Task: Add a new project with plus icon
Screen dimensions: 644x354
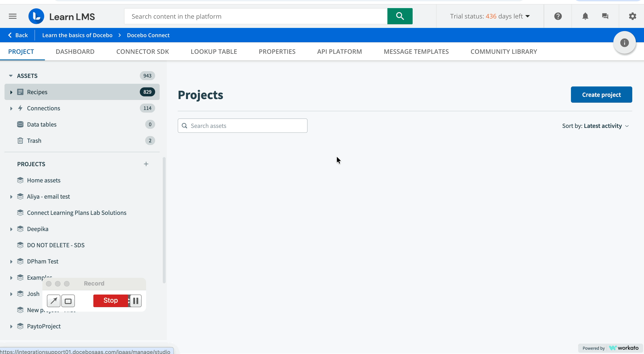Action: click(x=146, y=164)
